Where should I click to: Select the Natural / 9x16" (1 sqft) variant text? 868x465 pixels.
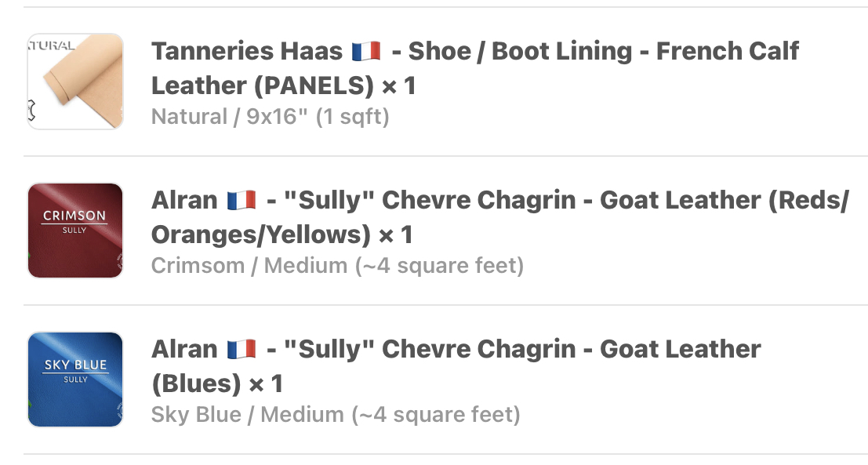pyautogui.click(x=270, y=117)
